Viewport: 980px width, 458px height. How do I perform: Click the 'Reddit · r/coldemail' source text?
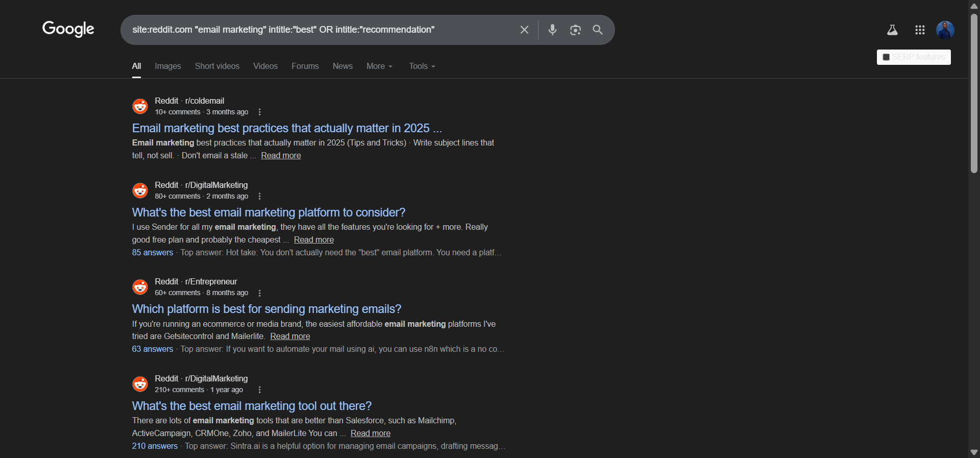(x=189, y=101)
